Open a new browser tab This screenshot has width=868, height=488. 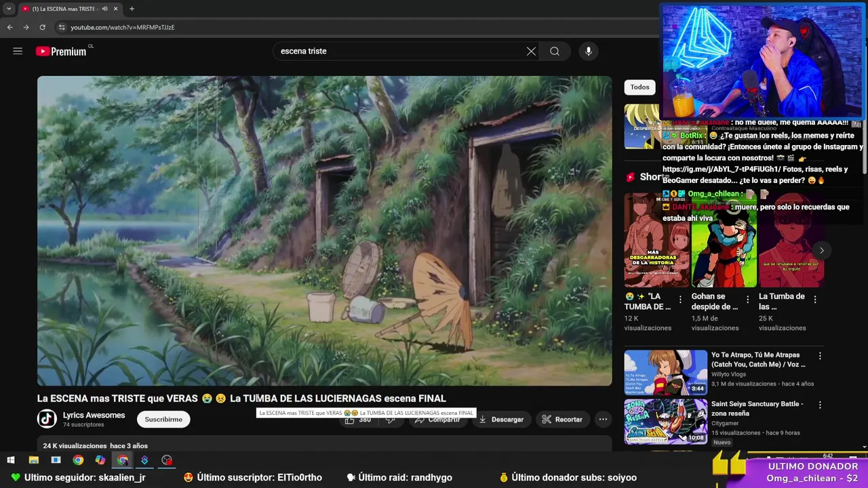(x=132, y=9)
